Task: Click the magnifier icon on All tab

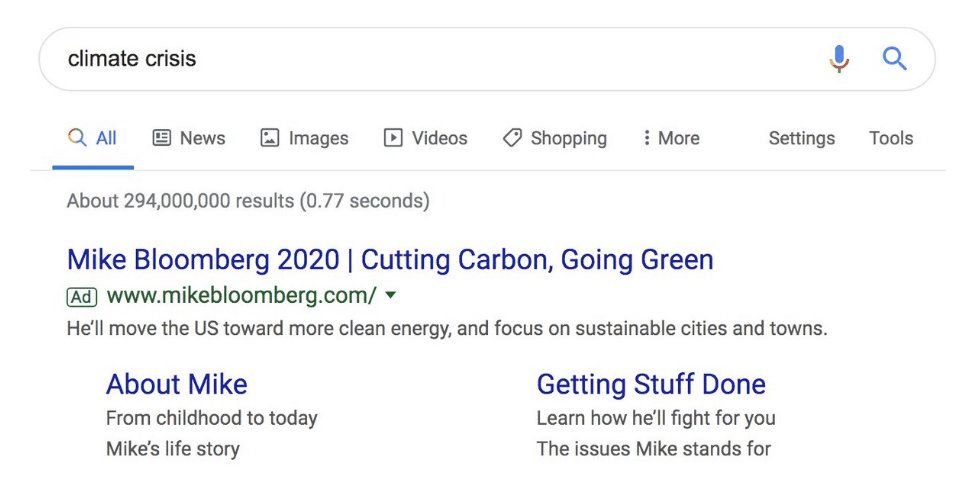Action: coord(77,138)
